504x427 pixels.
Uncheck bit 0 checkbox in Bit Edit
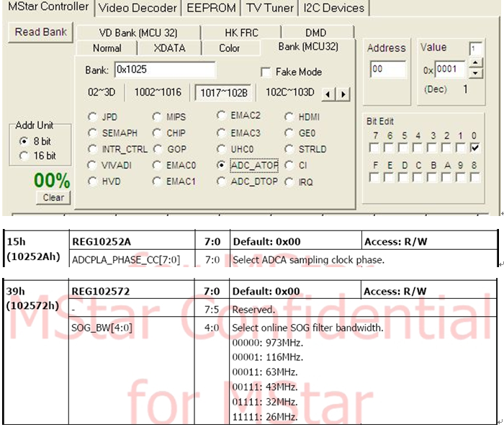(x=474, y=148)
